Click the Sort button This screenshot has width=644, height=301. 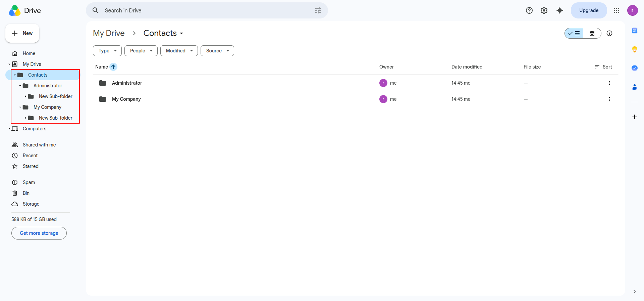click(603, 67)
